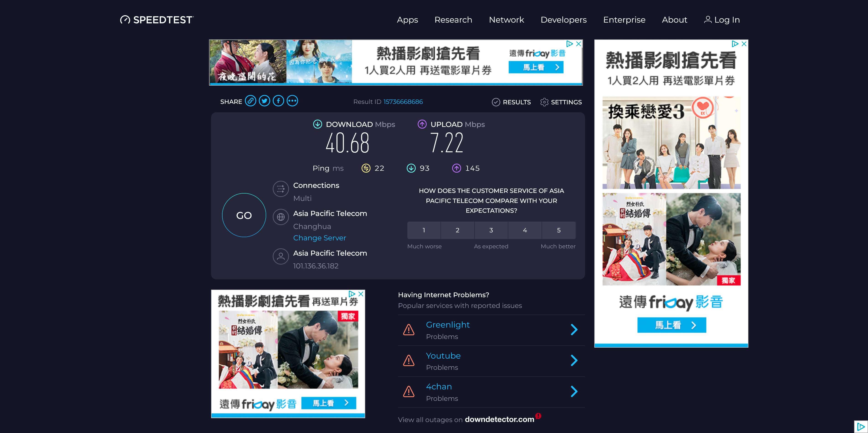Click the Speedtest logo
This screenshot has width=868, height=433.
157,20
